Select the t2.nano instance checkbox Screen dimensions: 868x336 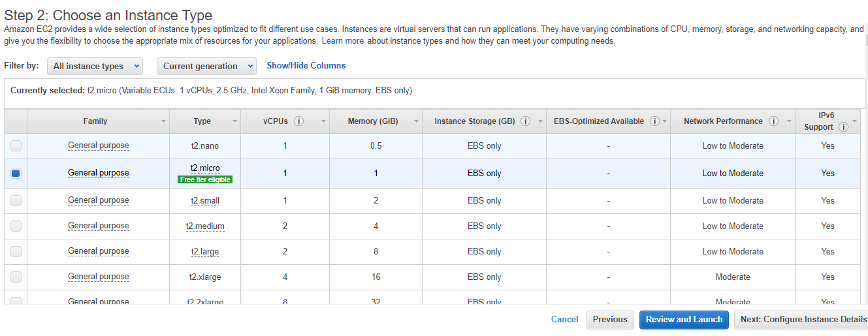(x=16, y=146)
